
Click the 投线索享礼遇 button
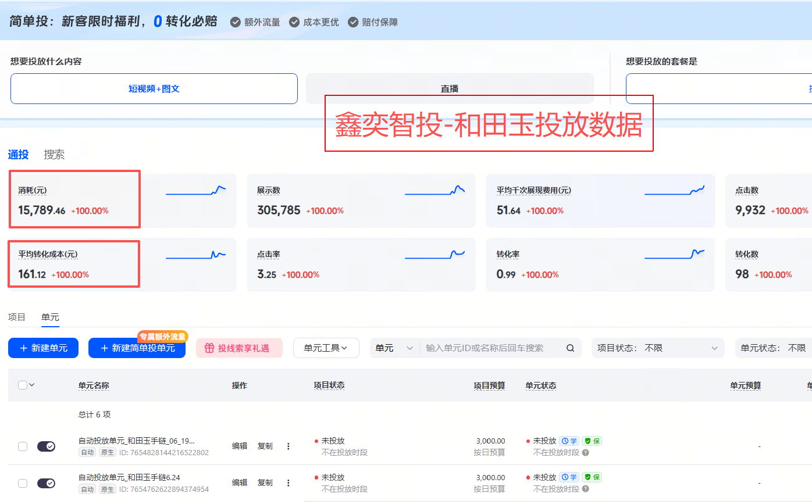[x=239, y=348]
